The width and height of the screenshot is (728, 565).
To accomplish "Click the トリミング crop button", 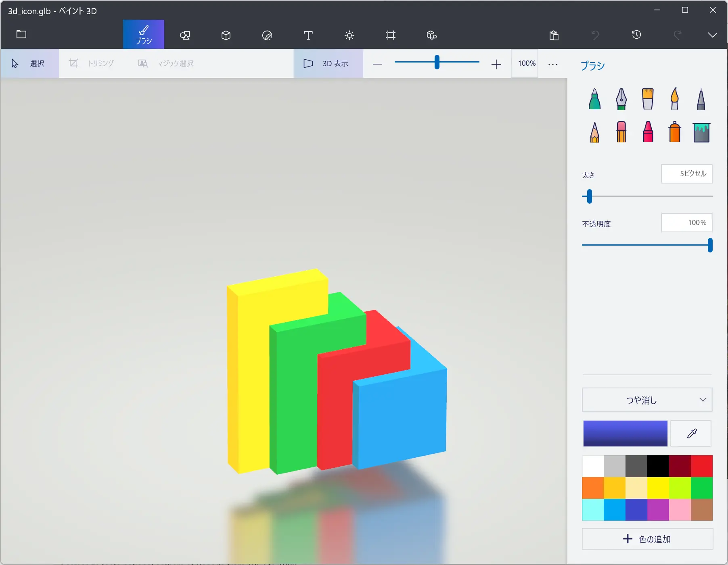I will click(x=91, y=63).
